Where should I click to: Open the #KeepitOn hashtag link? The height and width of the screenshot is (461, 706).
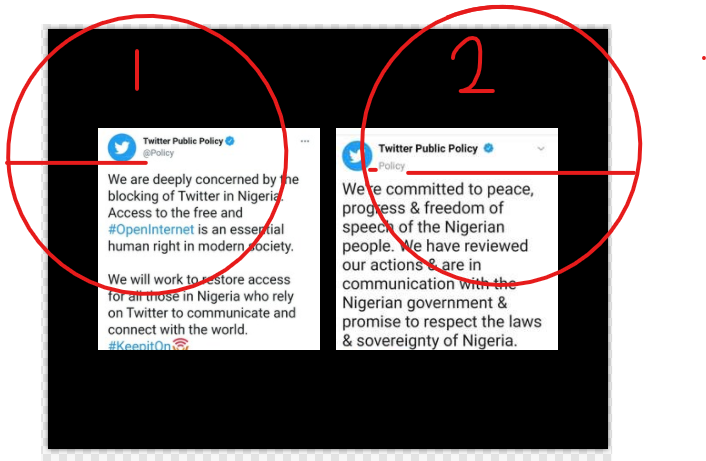pos(139,345)
